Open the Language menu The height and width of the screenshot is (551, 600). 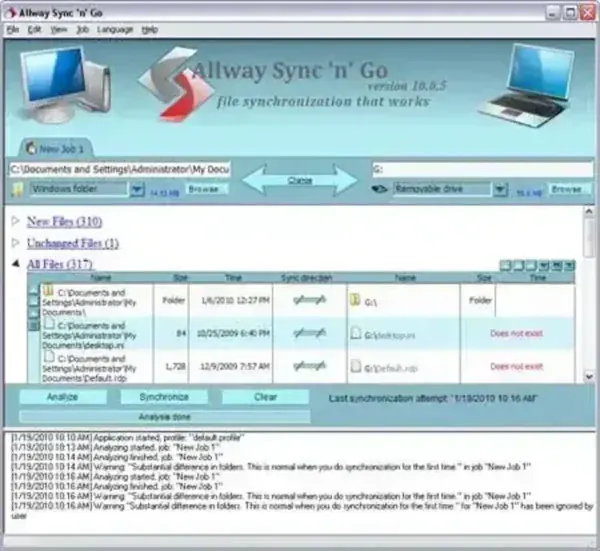[x=115, y=29]
